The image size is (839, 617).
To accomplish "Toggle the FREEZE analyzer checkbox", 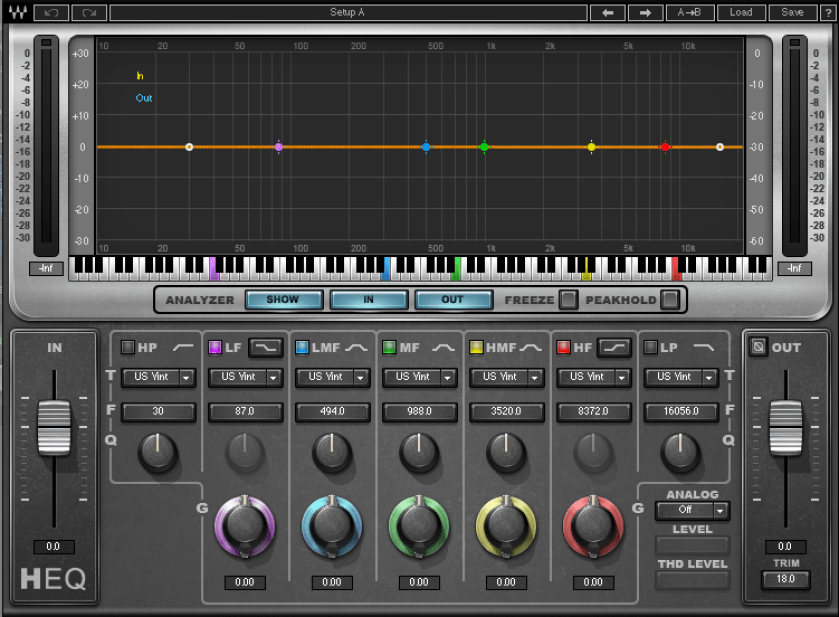I will tap(567, 299).
